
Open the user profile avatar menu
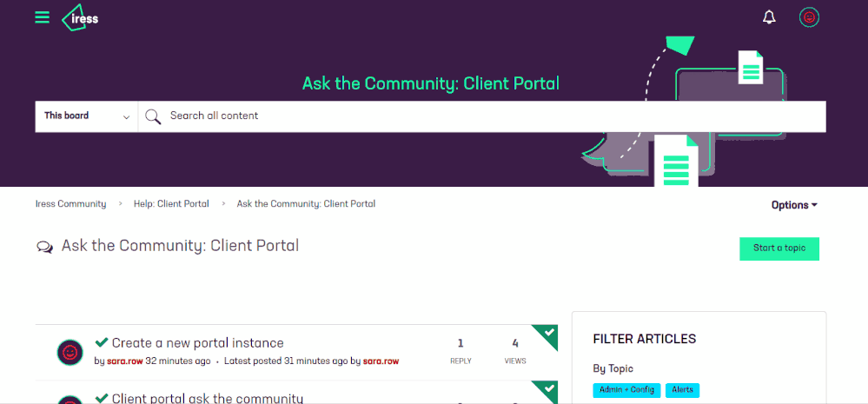(809, 17)
